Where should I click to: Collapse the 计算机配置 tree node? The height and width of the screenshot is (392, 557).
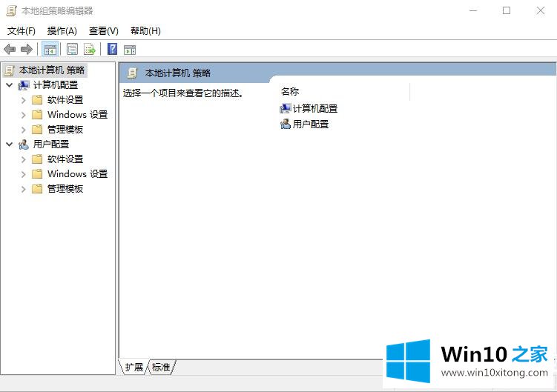[x=10, y=85]
